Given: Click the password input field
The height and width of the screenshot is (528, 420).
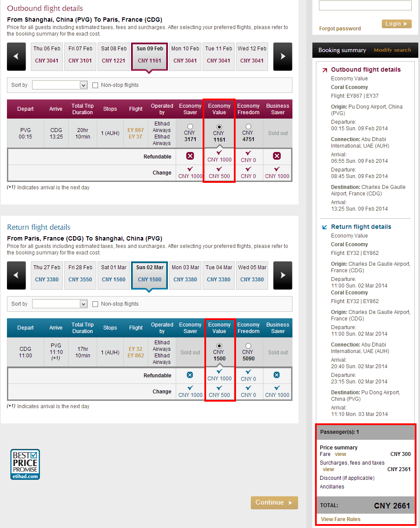Looking at the screenshot, I should pyautogui.click(x=365, y=5).
